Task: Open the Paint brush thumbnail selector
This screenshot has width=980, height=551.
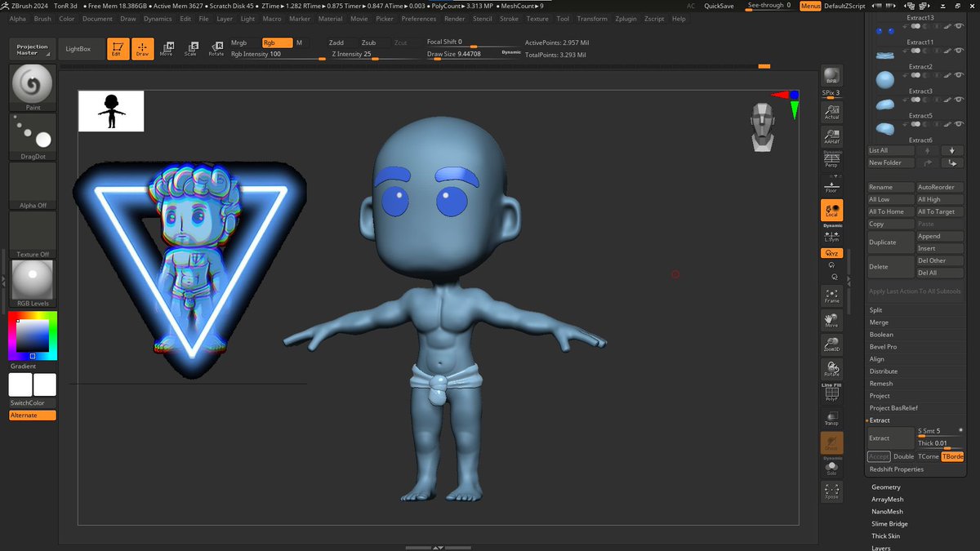Action: tap(33, 87)
